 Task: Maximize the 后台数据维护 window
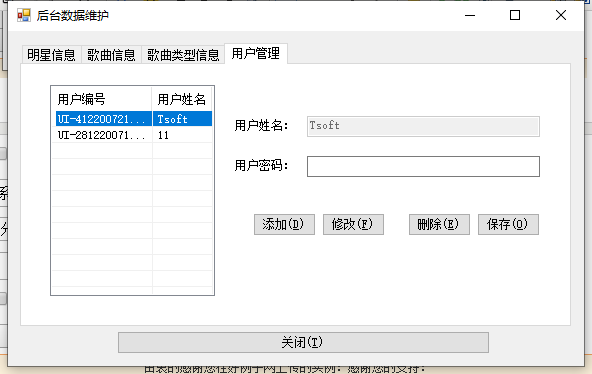pos(515,15)
